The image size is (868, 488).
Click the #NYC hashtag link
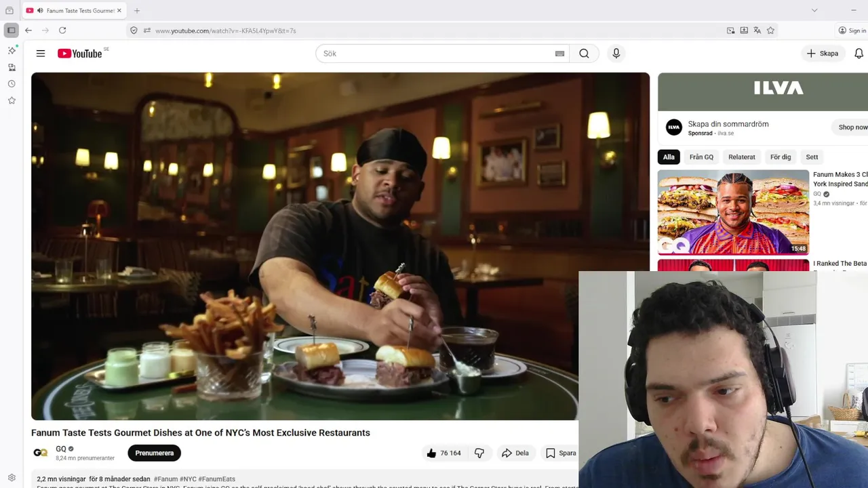click(x=188, y=479)
